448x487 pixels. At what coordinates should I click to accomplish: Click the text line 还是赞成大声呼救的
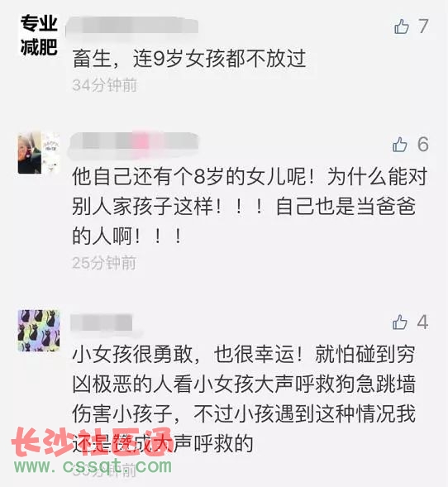pos(163,443)
